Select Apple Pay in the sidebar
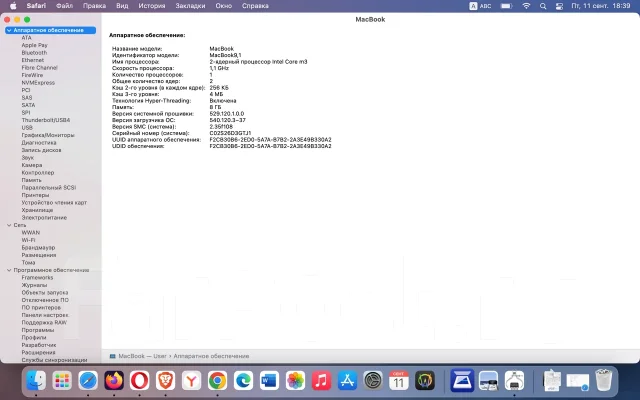This screenshot has width=640, height=400. 34,45
